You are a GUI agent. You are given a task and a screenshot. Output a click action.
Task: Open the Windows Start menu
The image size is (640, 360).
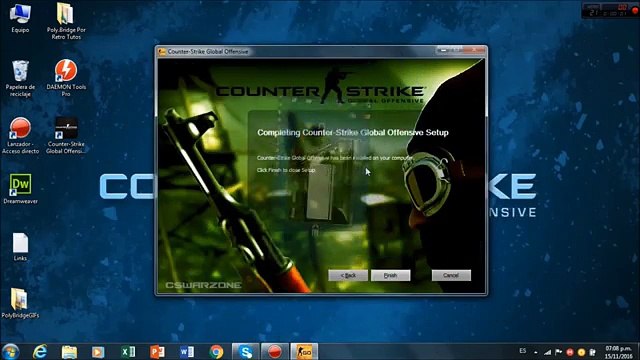click(x=10, y=351)
